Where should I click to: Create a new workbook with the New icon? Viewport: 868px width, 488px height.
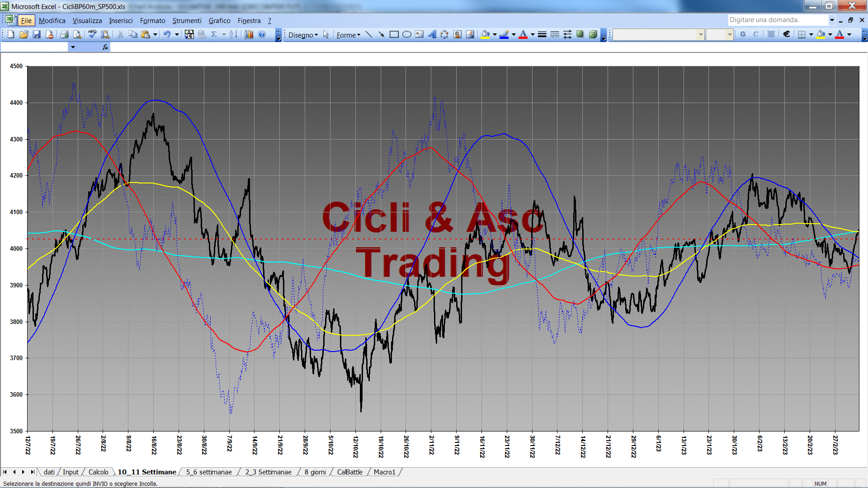click(x=11, y=34)
